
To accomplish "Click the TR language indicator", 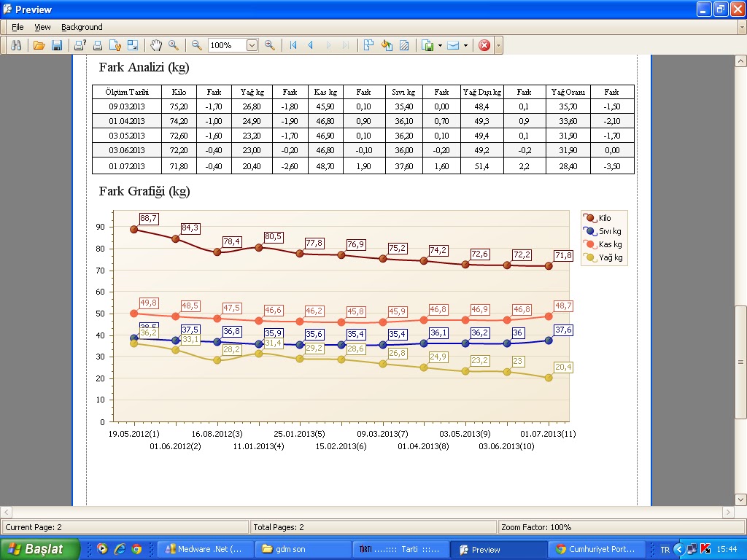I will (x=665, y=550).
